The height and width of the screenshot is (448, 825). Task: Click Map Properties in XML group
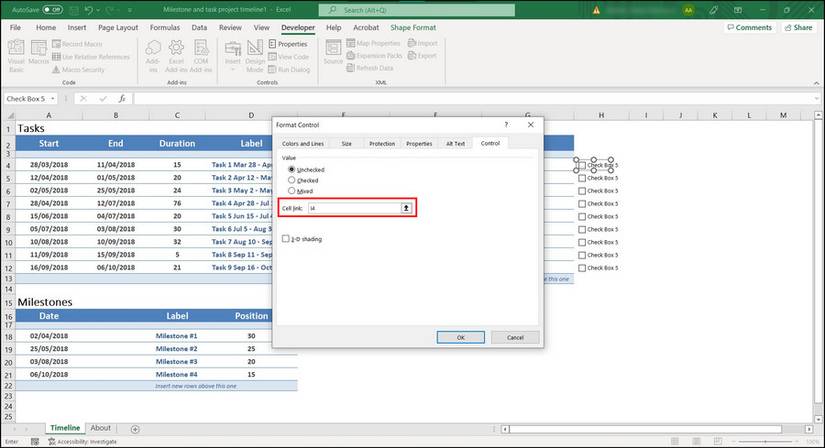point(374,43)
